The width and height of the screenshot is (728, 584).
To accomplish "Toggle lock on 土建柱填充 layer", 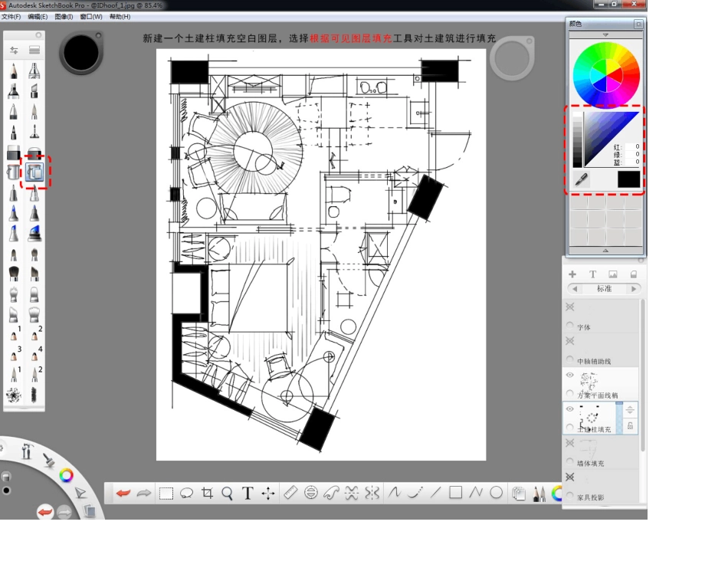I will (630, 426).
